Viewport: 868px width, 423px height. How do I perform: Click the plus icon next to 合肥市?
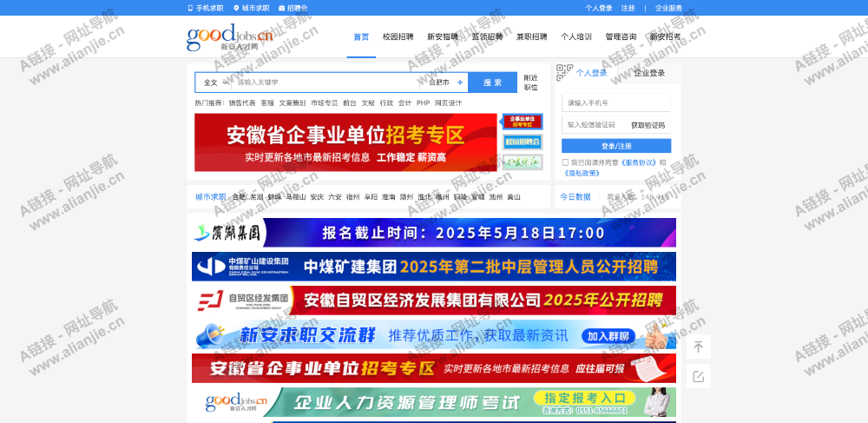pyautogui.click(x=459, y=83)
